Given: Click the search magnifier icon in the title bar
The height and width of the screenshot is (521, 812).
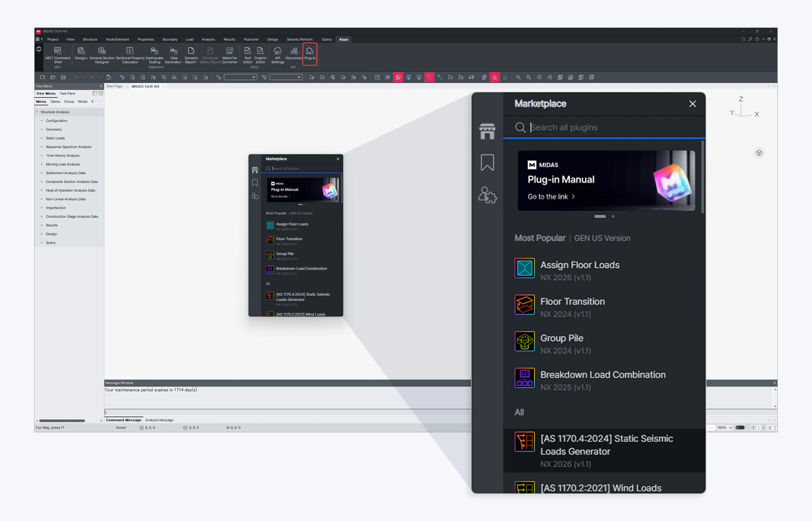Looking at the screenshot, I should [743, 39].
